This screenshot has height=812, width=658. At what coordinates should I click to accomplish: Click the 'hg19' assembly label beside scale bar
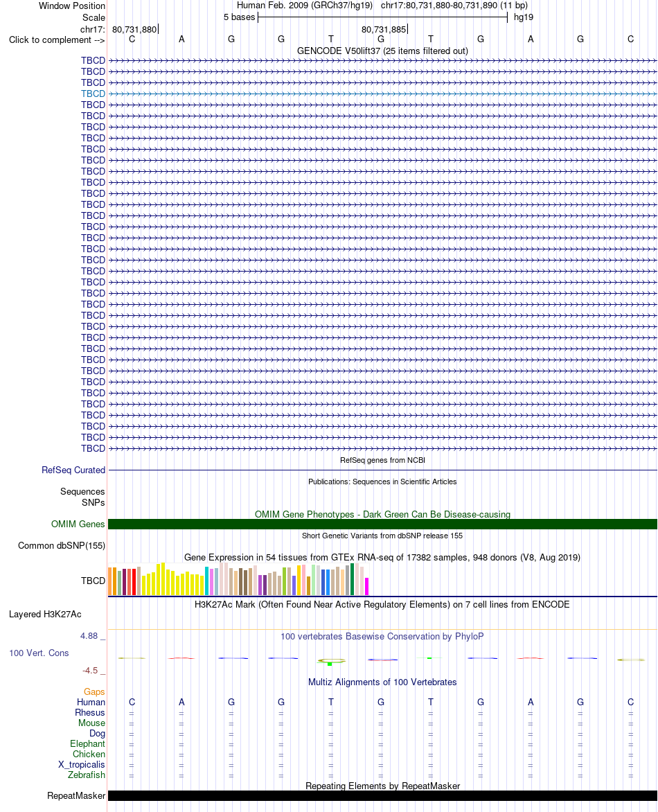click(524, 17)
